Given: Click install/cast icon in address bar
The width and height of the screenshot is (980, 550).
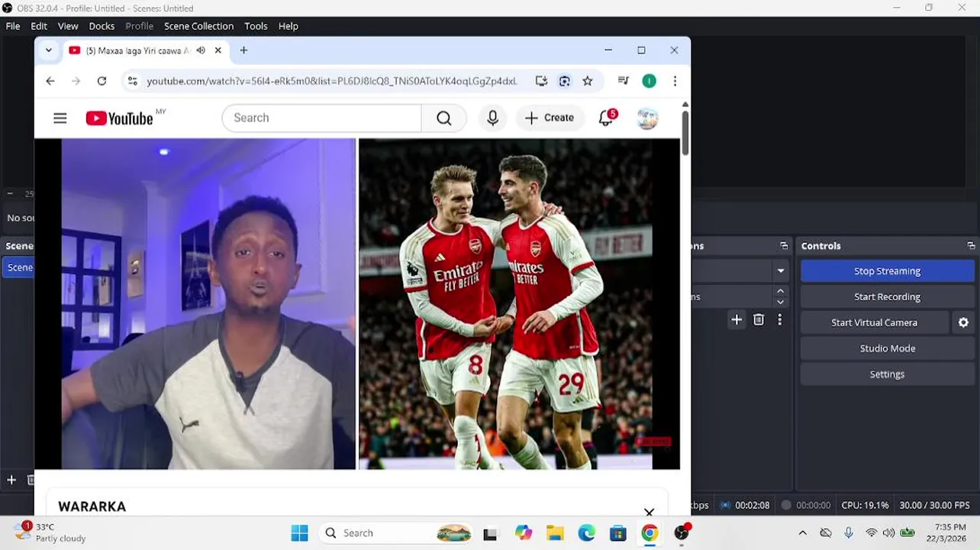Looking at the screenshot, I should (x=541, y=81).
